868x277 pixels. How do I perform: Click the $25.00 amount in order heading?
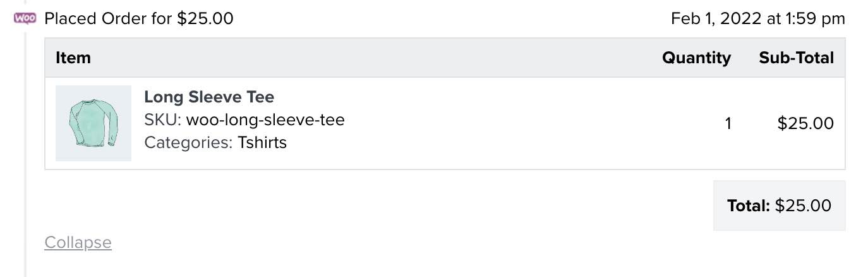(205, 19)
